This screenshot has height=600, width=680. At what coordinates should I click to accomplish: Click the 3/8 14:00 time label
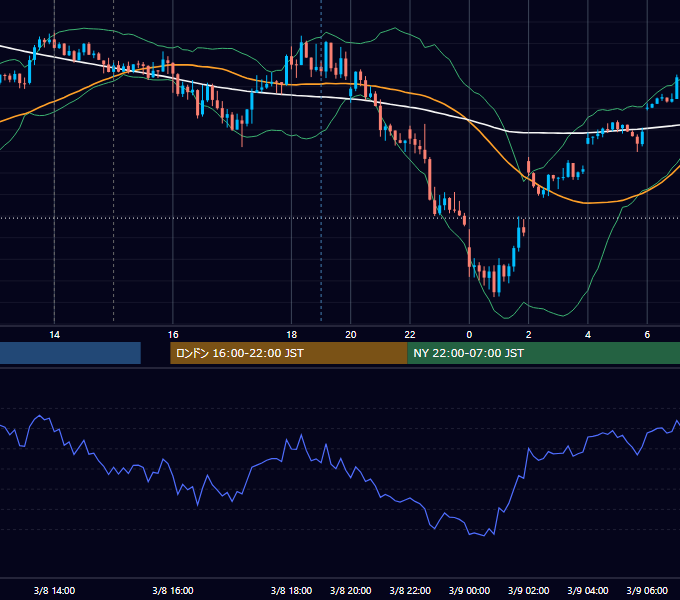coord(54,590)
